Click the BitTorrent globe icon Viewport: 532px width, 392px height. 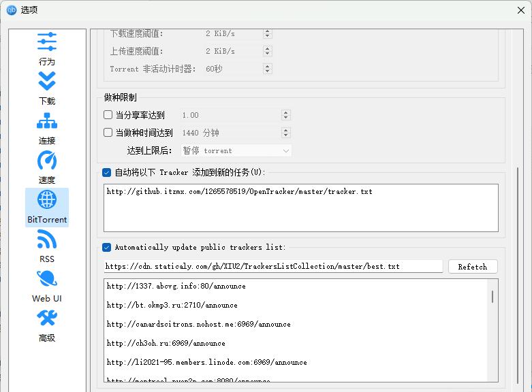coord(47,200)
